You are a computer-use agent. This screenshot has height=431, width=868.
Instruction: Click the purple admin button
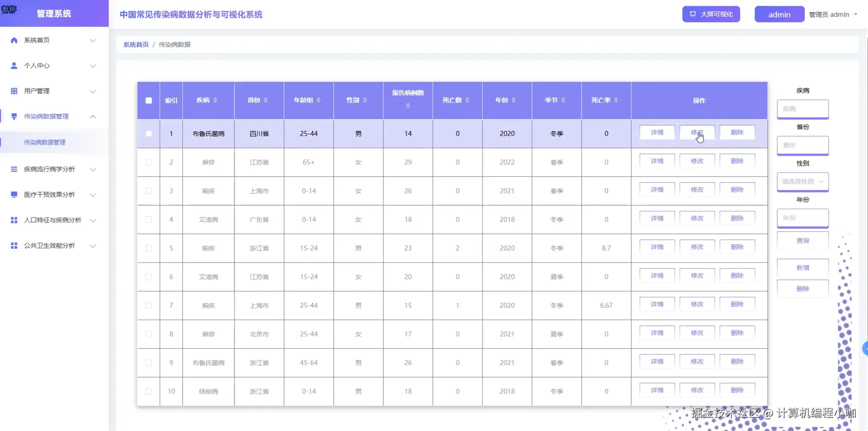(779, 14)
